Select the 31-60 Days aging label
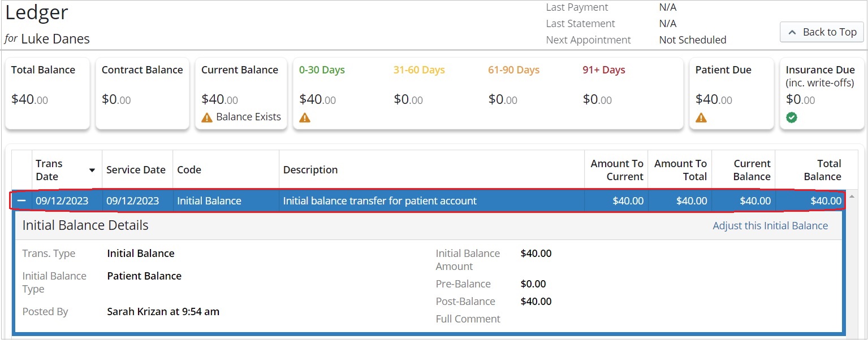The height and width of the screenshot is (340, 868). pos(419,70)
